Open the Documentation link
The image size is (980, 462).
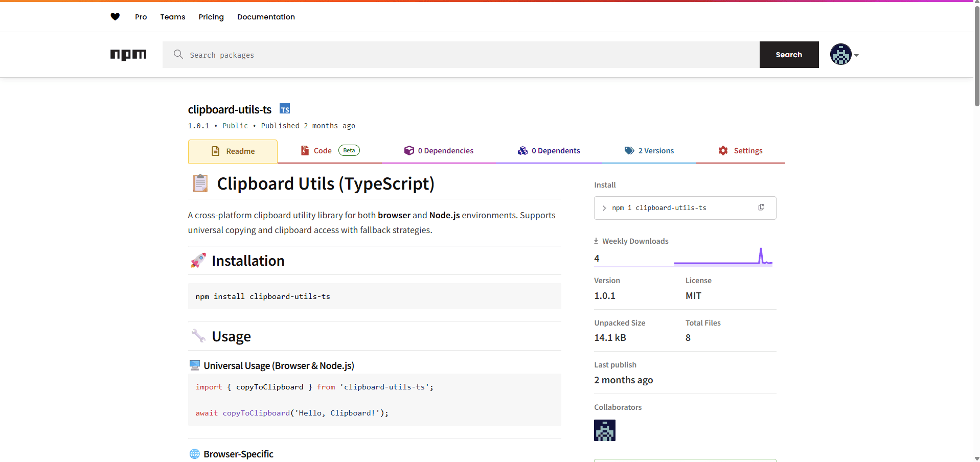click(x=266, y=17)
